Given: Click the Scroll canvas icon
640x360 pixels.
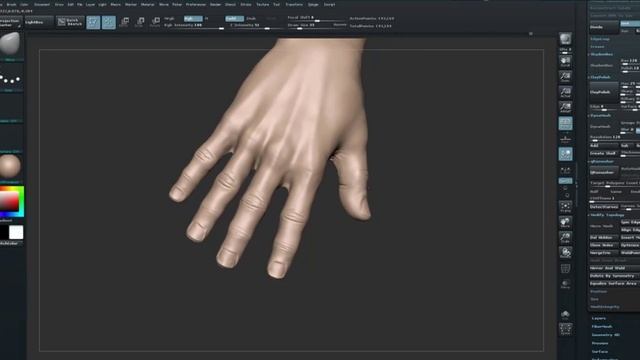Looking at the screenshot, I should pyautogui.click(x=565, y=62).
